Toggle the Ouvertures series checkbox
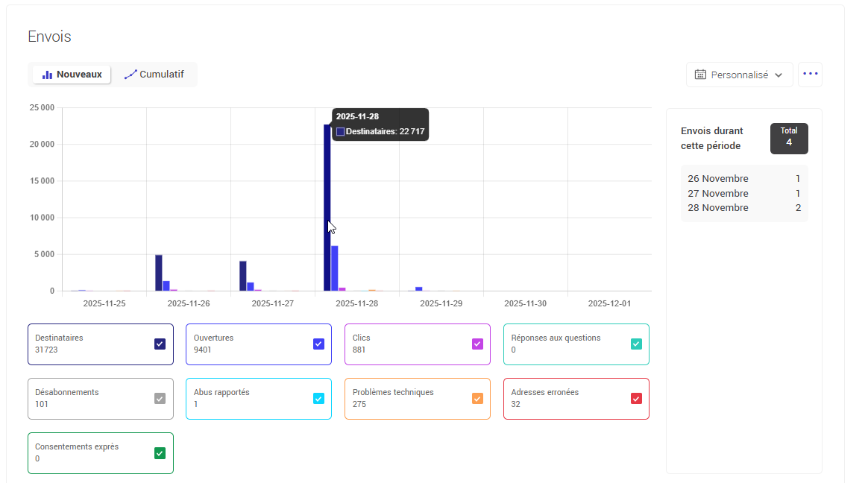This screenshot has width=868, height=483. point(318,344)
